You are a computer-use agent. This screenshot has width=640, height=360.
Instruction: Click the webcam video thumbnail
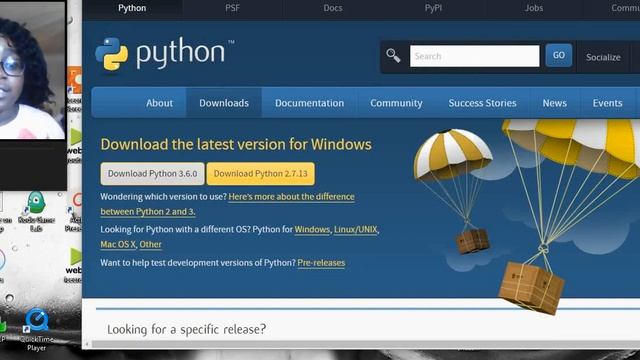pyautogui.click(x=32, y=70)
